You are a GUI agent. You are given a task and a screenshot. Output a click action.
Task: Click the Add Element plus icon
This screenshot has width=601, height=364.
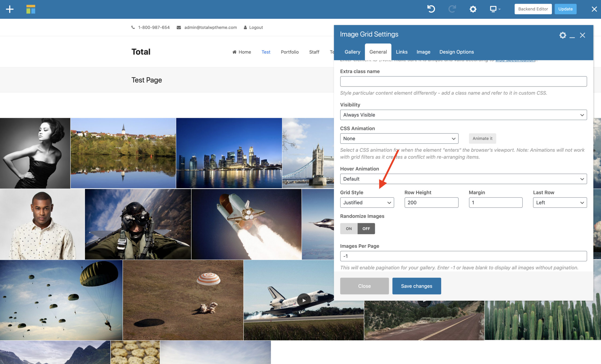click(x=10, y=9)
